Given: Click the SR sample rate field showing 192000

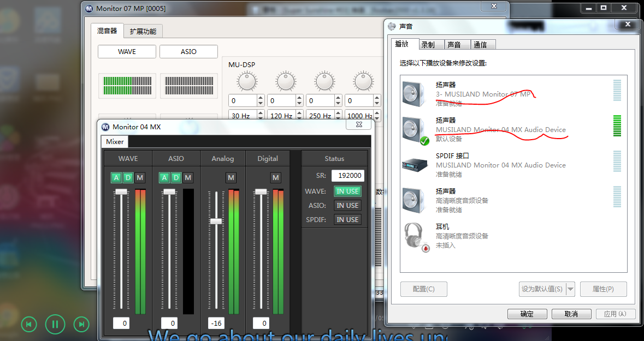Looking at the screenshot, I should point(347,176).
